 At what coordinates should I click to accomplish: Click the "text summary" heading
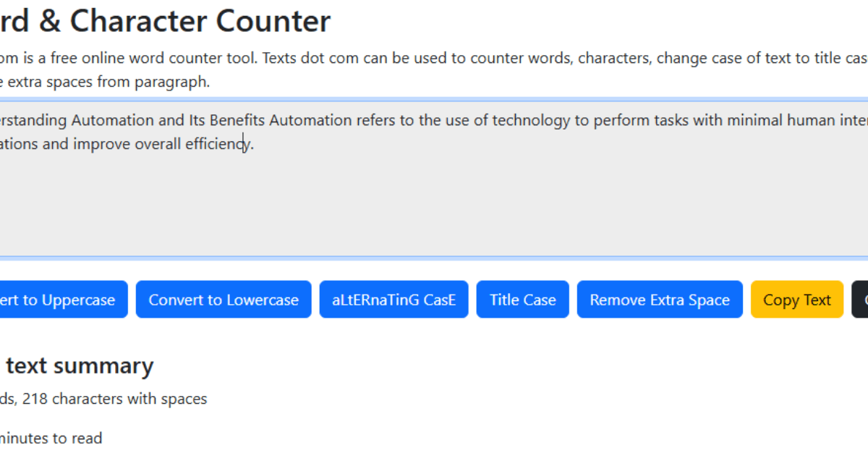80,366
